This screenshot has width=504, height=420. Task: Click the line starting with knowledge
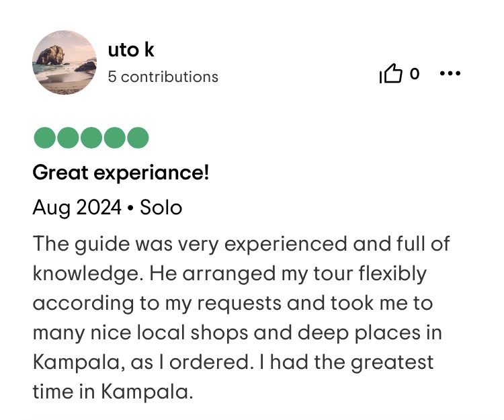coord(229,274)
